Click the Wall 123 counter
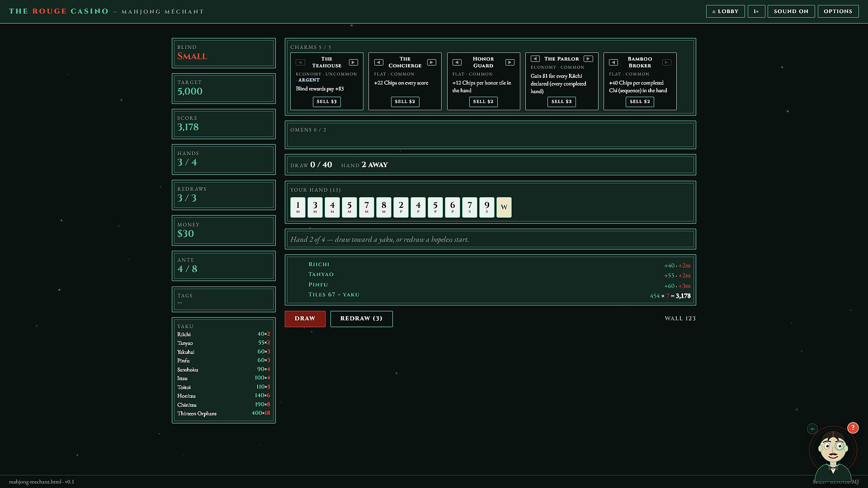This screenshot has height=488, width=868. [680, 319]
